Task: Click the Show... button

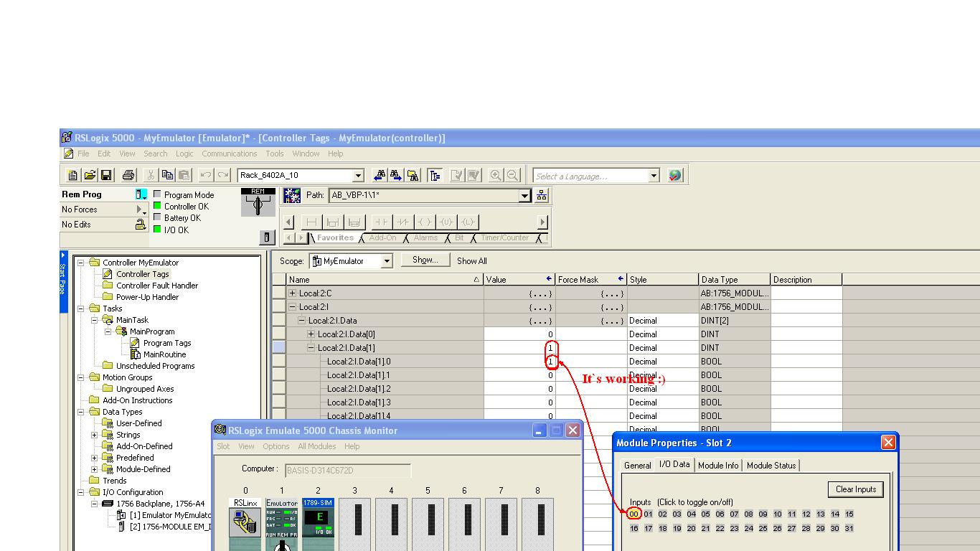Action: (425, 260)
